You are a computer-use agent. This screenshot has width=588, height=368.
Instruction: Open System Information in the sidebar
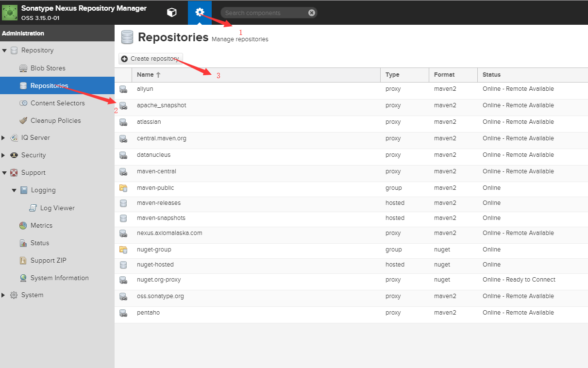click(59, 278)
